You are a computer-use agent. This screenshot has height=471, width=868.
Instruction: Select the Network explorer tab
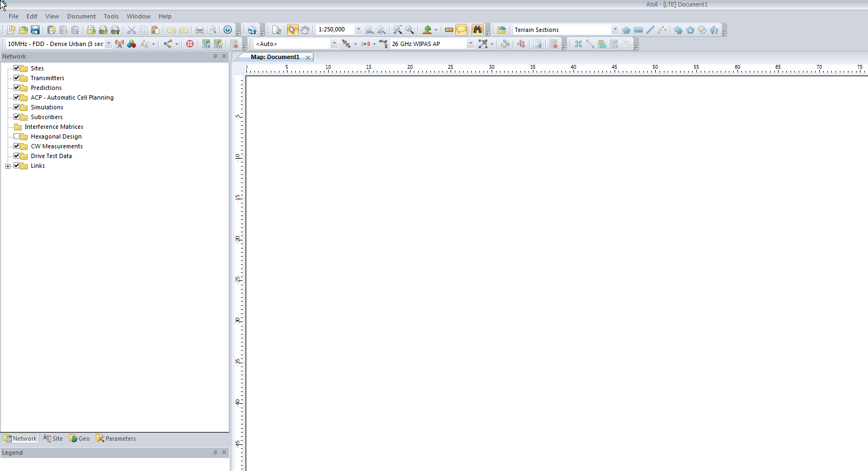(20, 439)
